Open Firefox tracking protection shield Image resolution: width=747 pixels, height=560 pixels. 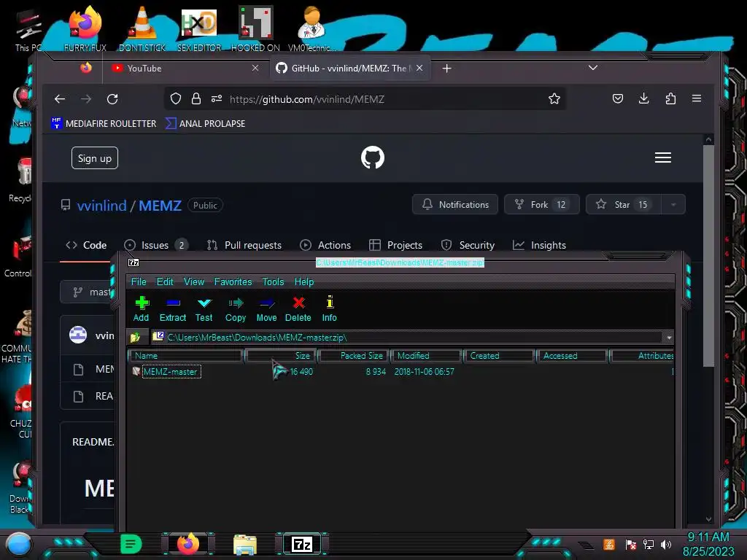tap(176, 98)
